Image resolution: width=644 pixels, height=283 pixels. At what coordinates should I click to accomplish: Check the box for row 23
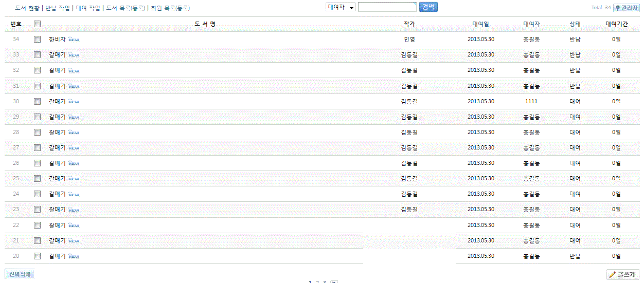click(x=37, y=209)
